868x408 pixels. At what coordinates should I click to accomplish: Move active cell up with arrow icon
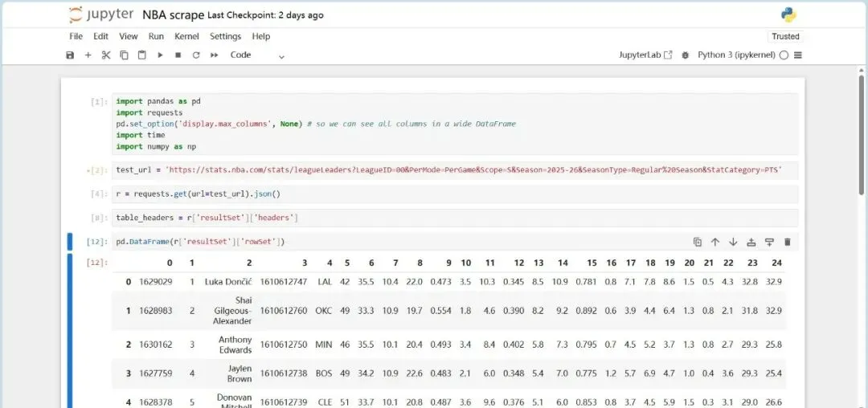(x=715, y=242)
